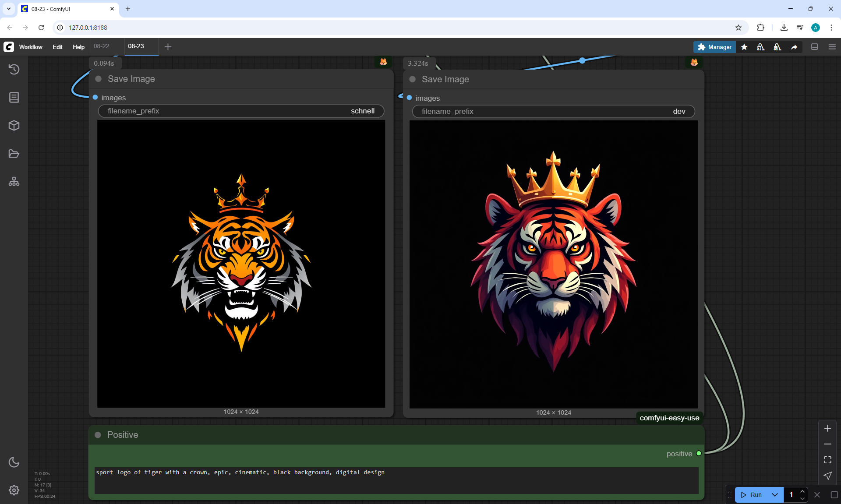Toggle dark theme with moon icon
This screenshot has height=504, width=841.
[x=14, y=462]
